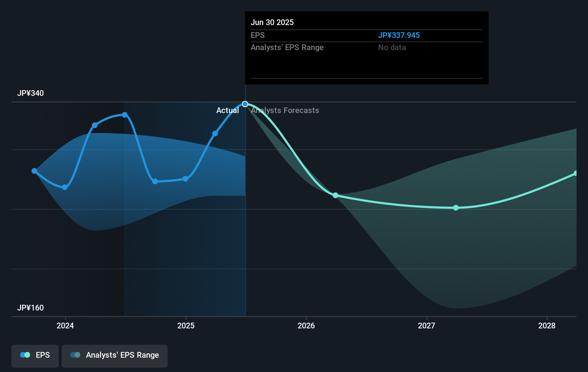The width and height of the screenshot is (588, 372).
Task: Click the Analysts Forecasts label
Action: coord(285,110)
